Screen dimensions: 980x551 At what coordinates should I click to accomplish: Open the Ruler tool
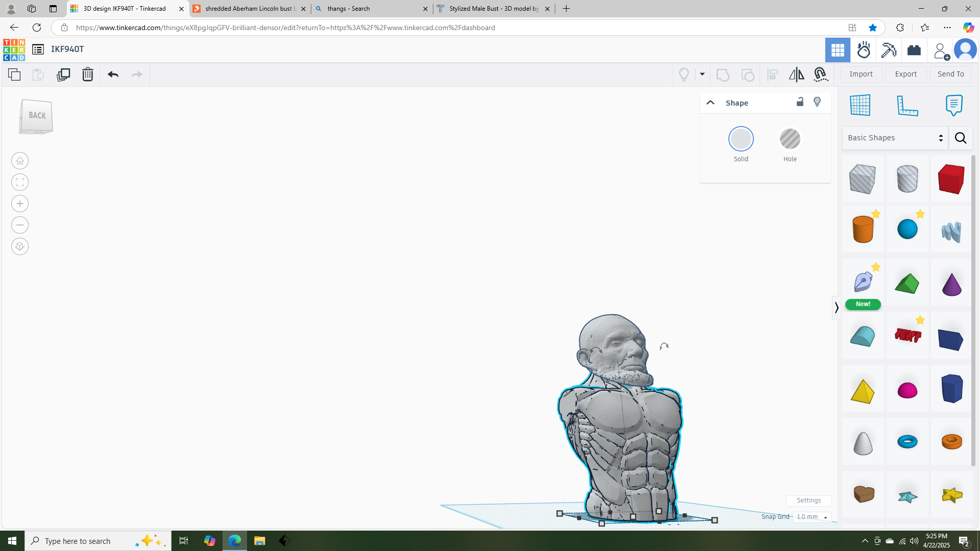point(908,105)
